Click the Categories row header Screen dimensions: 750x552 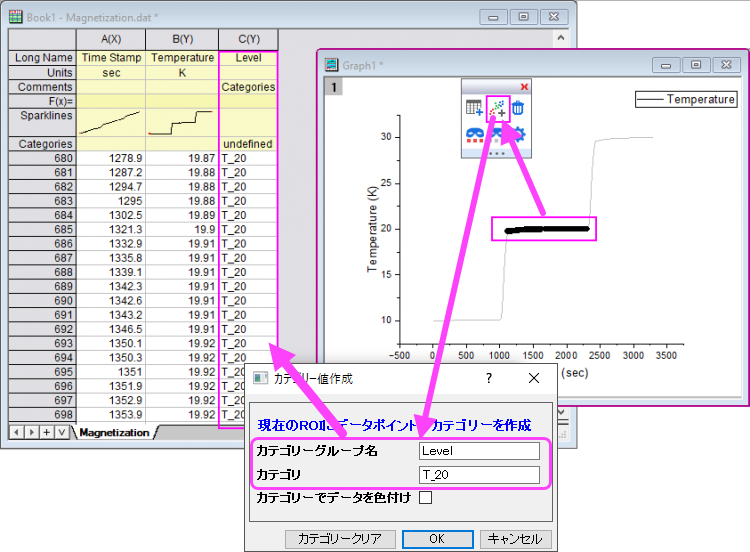click(x=43, y=144)
